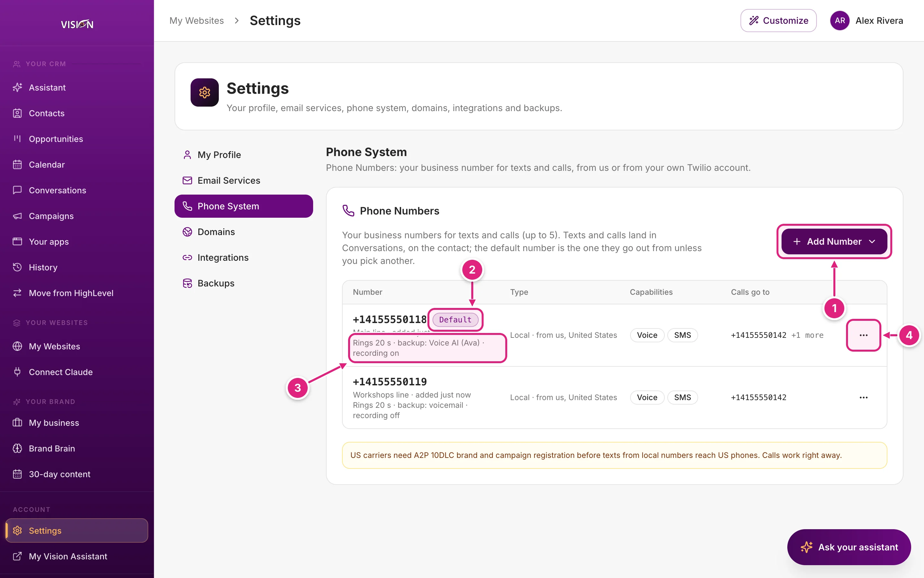Click the Vision logo in sidebar

(x=77, y=24)
